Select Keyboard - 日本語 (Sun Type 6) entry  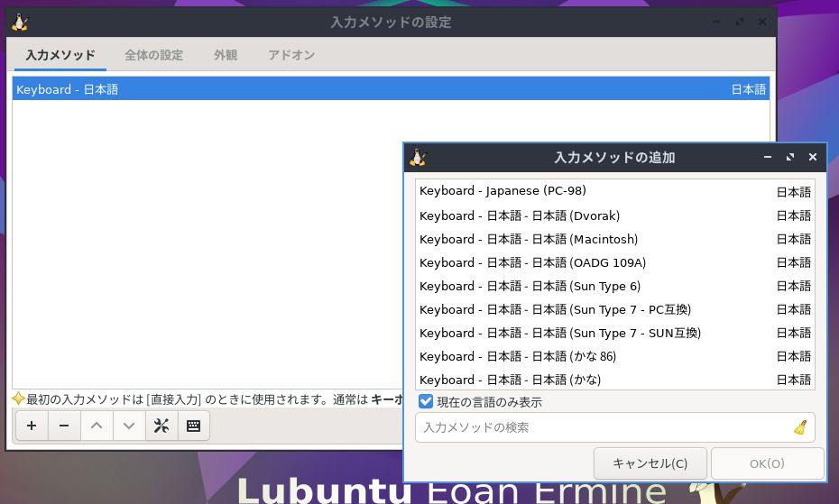614,286
